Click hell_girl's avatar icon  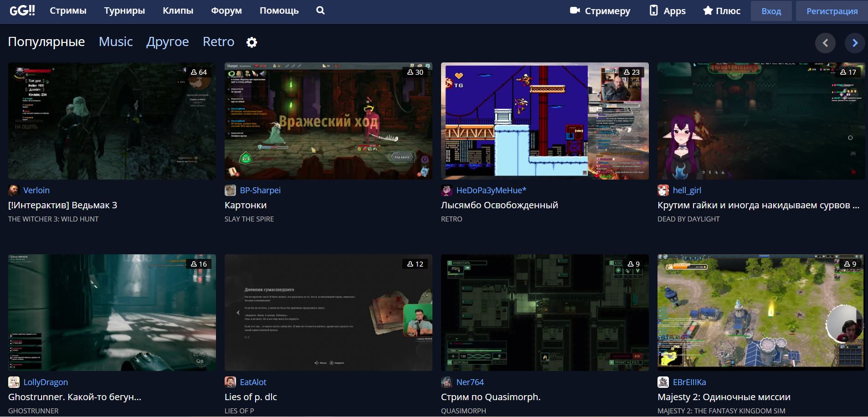click(x=663, y=190)
